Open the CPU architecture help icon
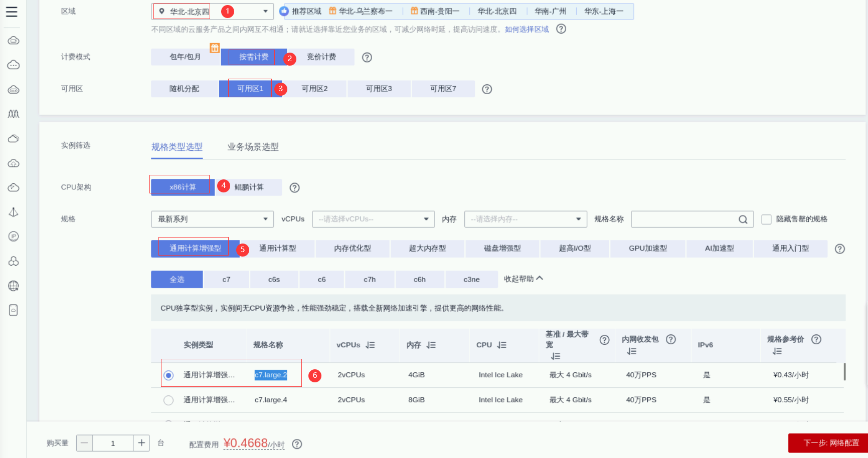Image resolution: width=868 pixels, height=458 pixels. point(295,188)
